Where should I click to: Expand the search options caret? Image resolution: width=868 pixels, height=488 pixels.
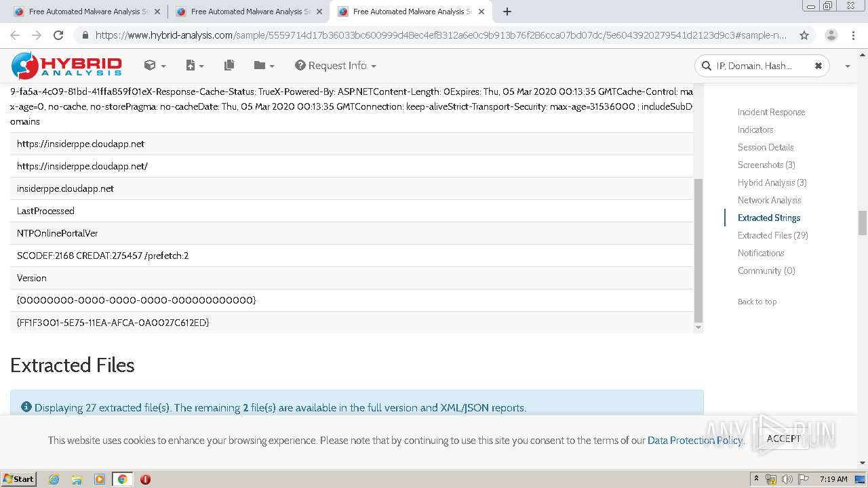pyautogui.click(x=848, y=66)
